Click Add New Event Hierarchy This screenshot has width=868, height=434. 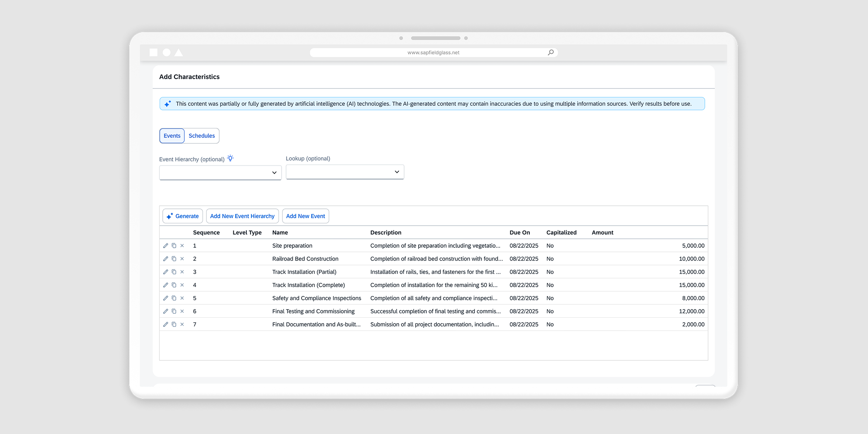point(242,216)
